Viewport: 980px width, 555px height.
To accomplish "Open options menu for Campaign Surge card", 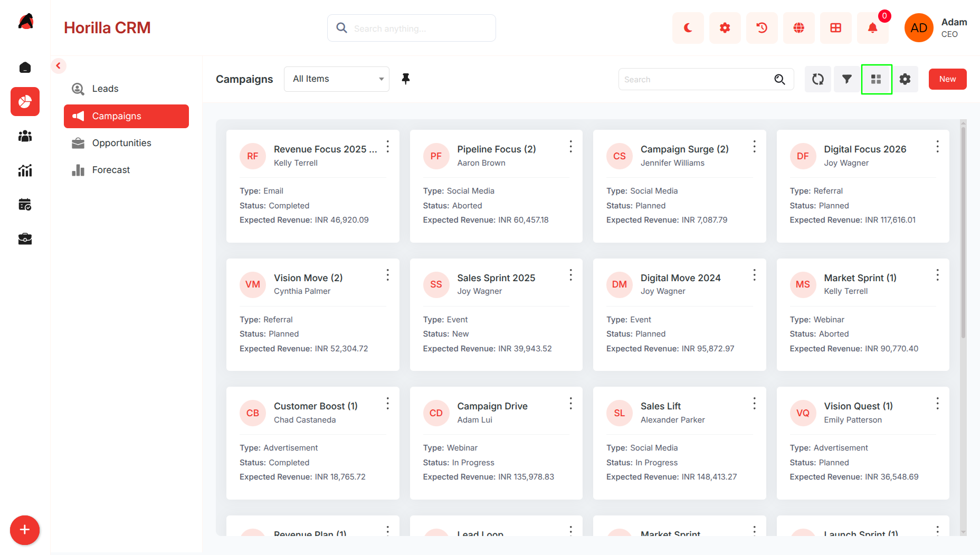I will (x=754, y=147).
